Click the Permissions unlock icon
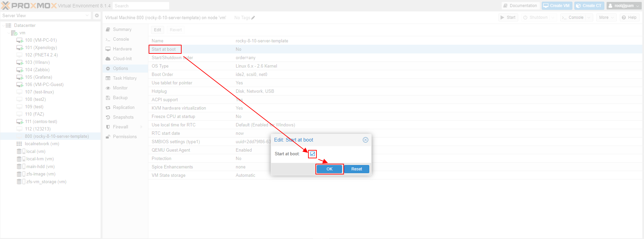 [x=108, y=137]
